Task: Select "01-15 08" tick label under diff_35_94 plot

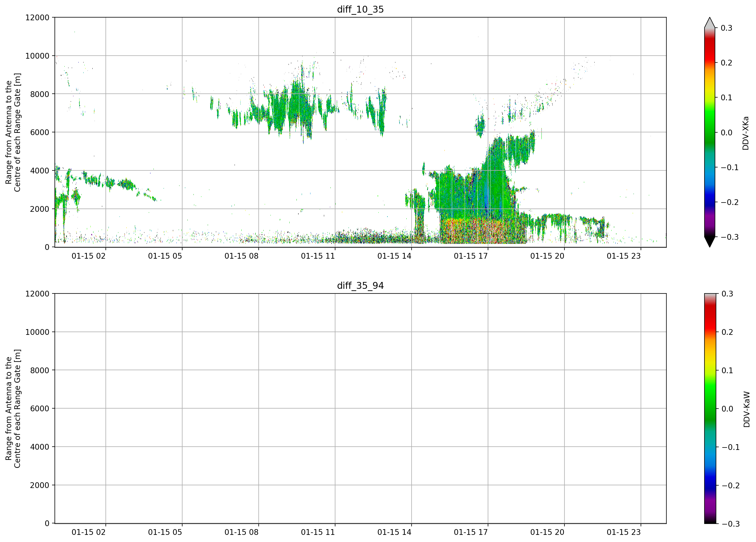Action: tap(241, 532)
